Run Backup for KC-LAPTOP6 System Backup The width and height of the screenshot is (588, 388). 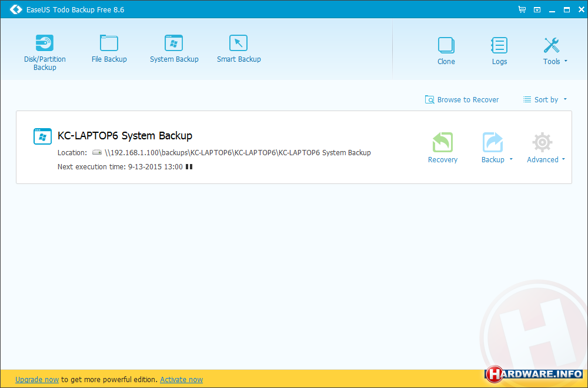pos(493,148)
